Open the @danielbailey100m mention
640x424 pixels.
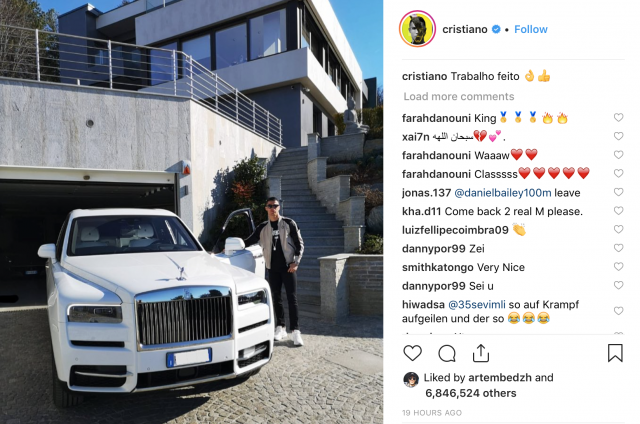point(502,193)
